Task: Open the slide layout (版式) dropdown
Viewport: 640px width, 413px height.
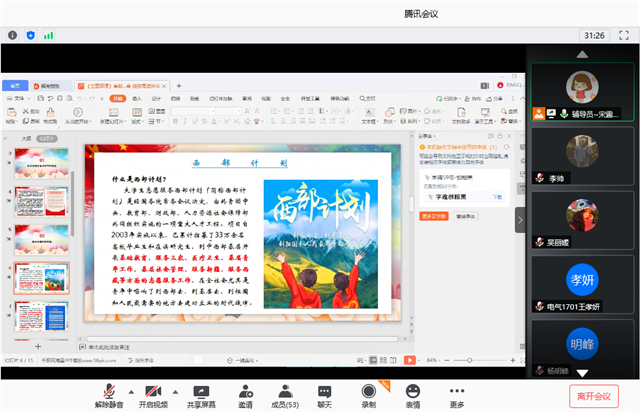Action: (x=137, y=115)
